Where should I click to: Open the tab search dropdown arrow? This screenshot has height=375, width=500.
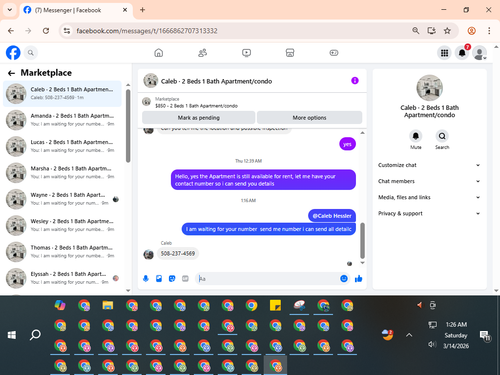tap(10, 10)
